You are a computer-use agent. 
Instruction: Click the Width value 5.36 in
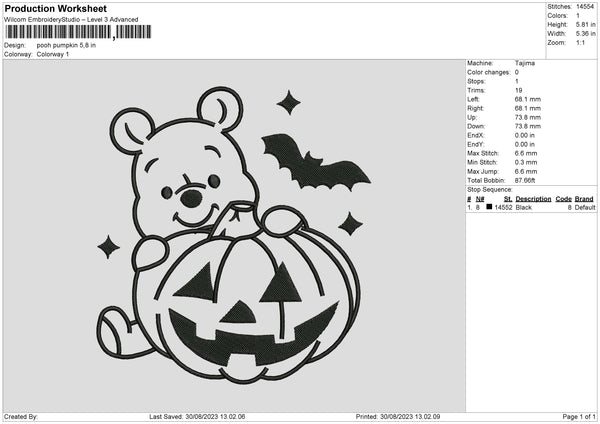pos(585,34)
